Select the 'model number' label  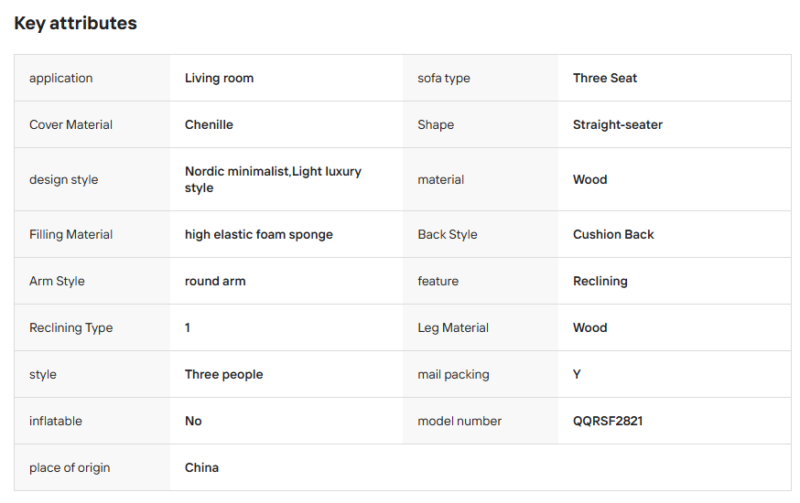click(459, 421)
